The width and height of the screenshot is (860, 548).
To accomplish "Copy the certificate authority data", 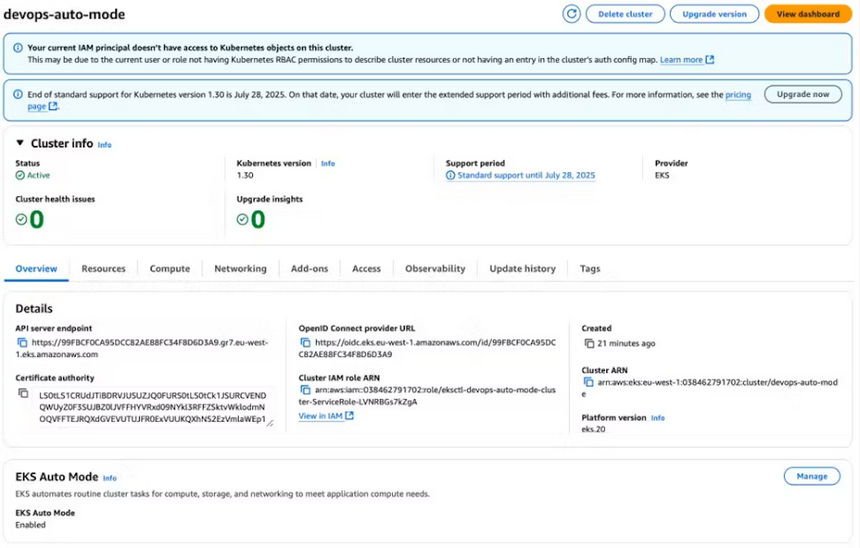I will [23, 393].
